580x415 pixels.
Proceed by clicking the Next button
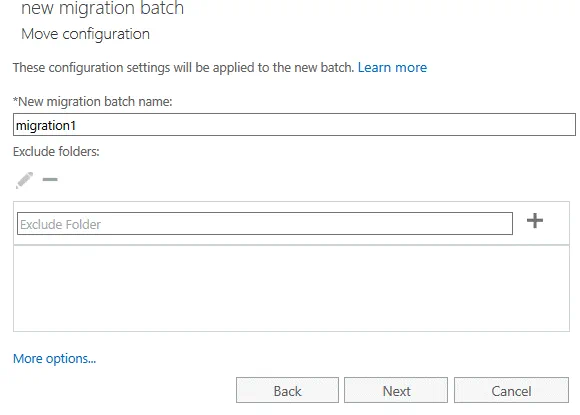396,390
